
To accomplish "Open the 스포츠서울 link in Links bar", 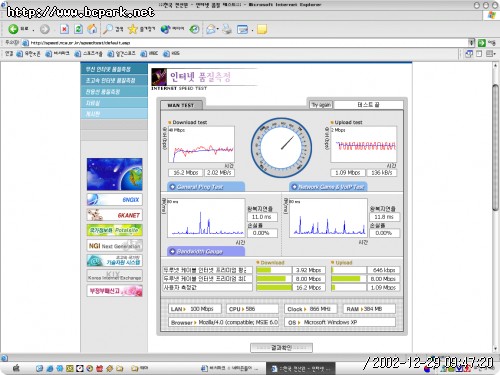I will [x=89, y=53].
